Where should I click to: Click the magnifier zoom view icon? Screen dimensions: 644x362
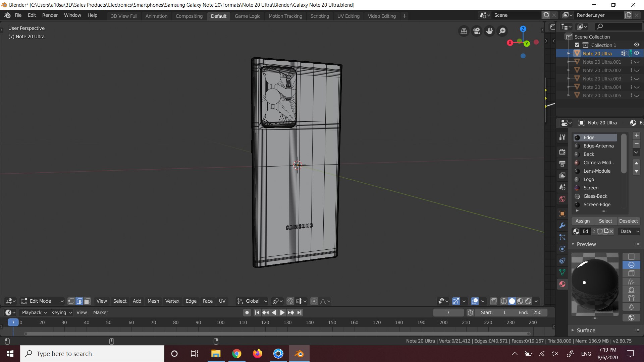(502, 31)
